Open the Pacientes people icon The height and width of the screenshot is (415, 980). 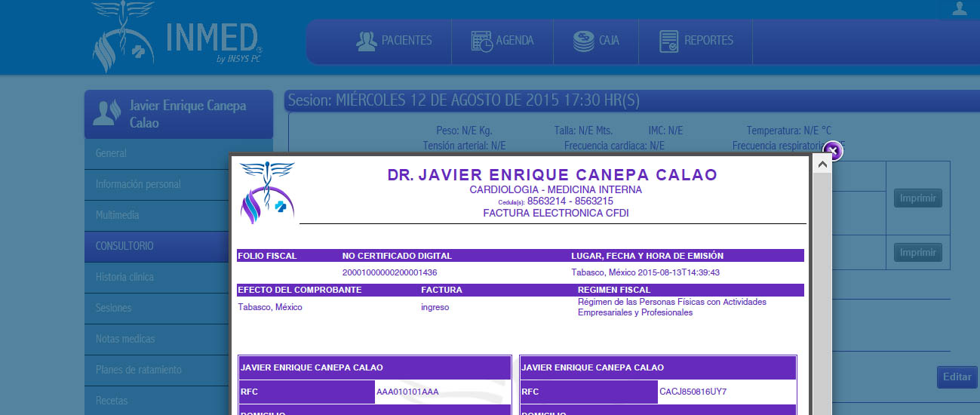click(367, 41)
